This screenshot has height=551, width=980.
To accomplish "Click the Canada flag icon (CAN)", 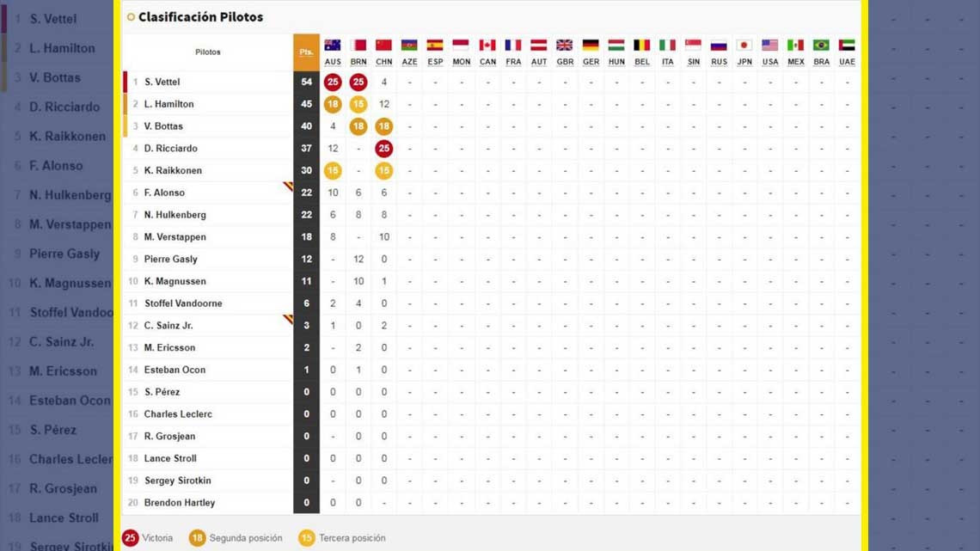I will (x=487, y=46).
